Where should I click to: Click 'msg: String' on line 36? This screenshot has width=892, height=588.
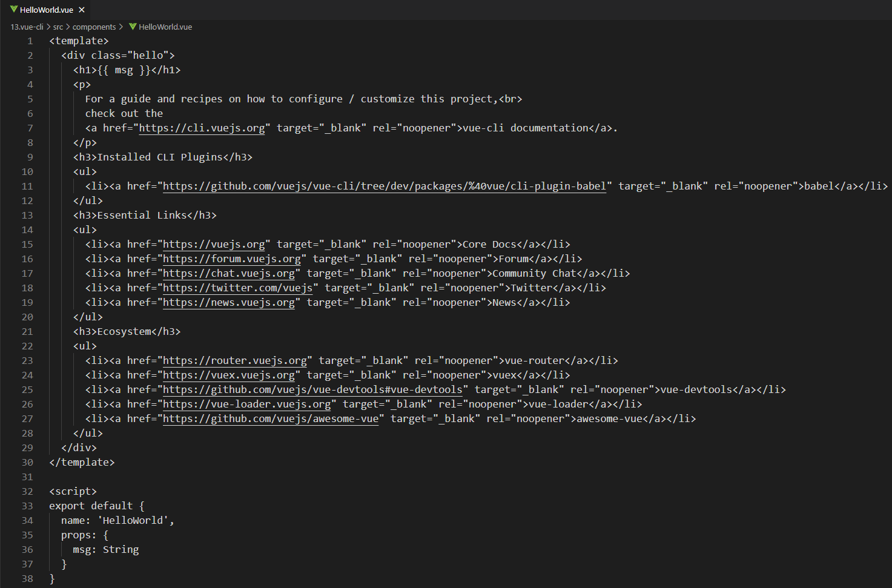click(x=106, y=549)
